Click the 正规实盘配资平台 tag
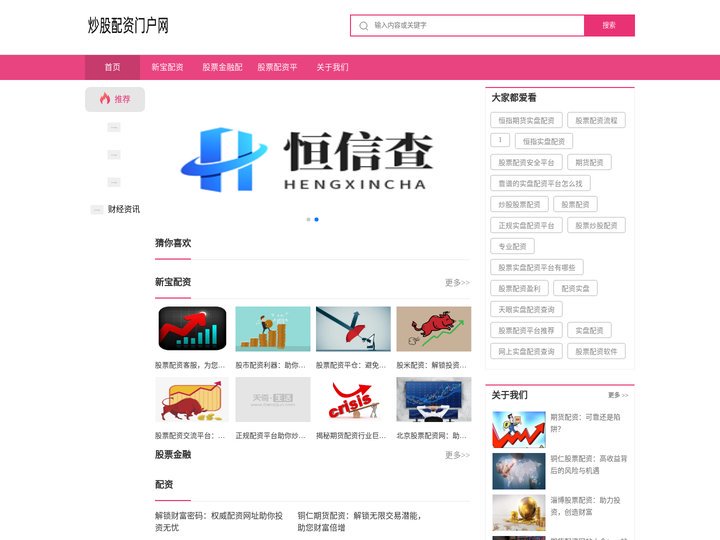 pos(526,225)
